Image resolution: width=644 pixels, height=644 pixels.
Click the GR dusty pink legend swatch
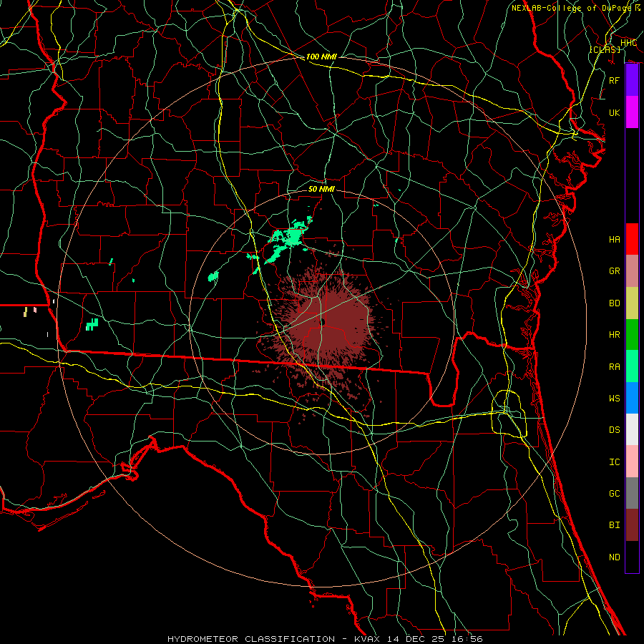(x=632, y=271)
